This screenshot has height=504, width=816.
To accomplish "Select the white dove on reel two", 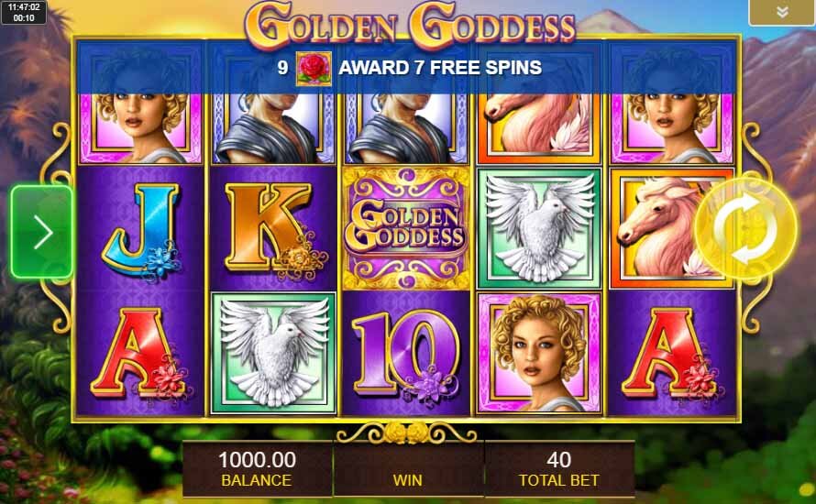I will (274, 354).
